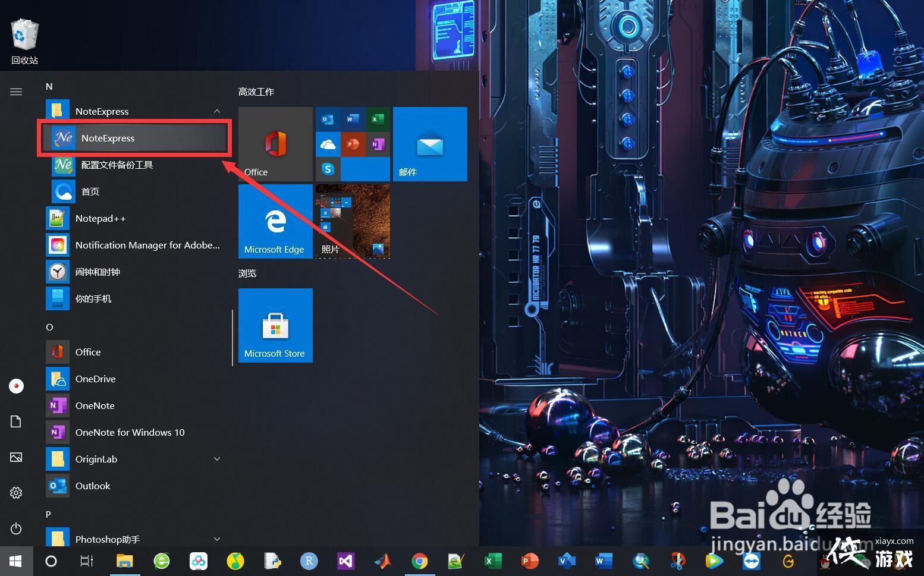Open 配置文件备份工具 from the NoteExpress folder
Screen dimensions: 924x576
click(x=134, y=165)
